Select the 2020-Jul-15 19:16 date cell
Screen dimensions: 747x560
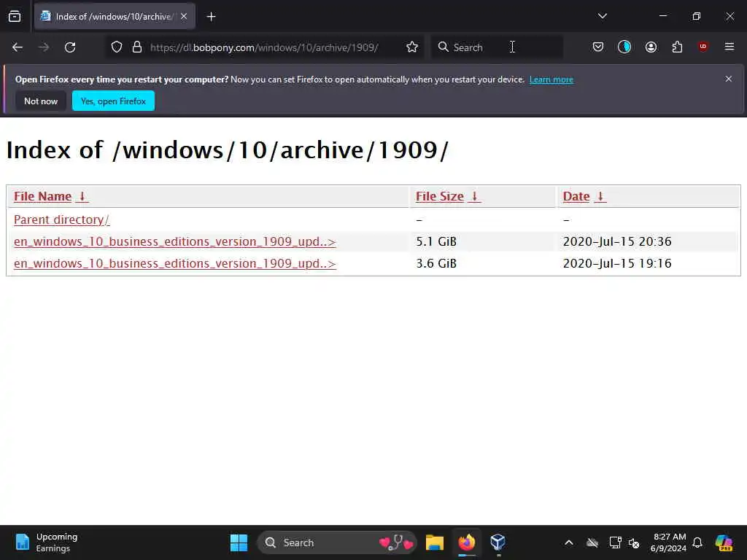click(x=617, y=263)
